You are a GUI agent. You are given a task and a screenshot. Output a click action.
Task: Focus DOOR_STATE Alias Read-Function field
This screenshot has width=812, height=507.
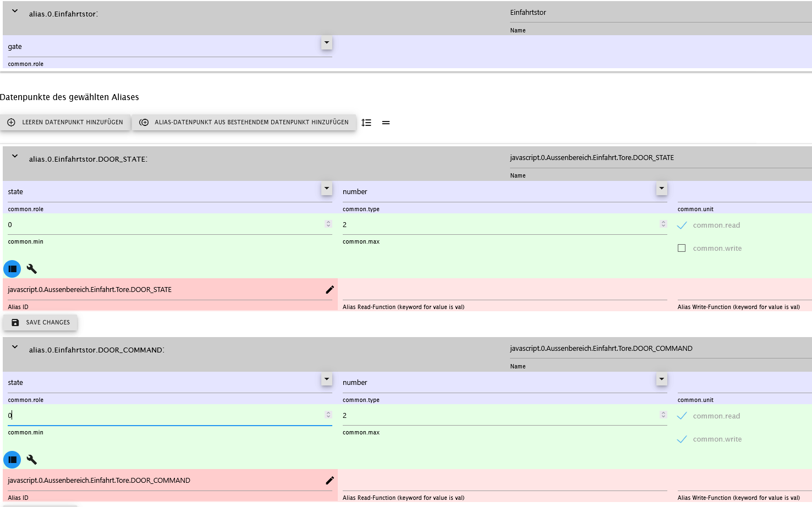[x=505, y=290]
